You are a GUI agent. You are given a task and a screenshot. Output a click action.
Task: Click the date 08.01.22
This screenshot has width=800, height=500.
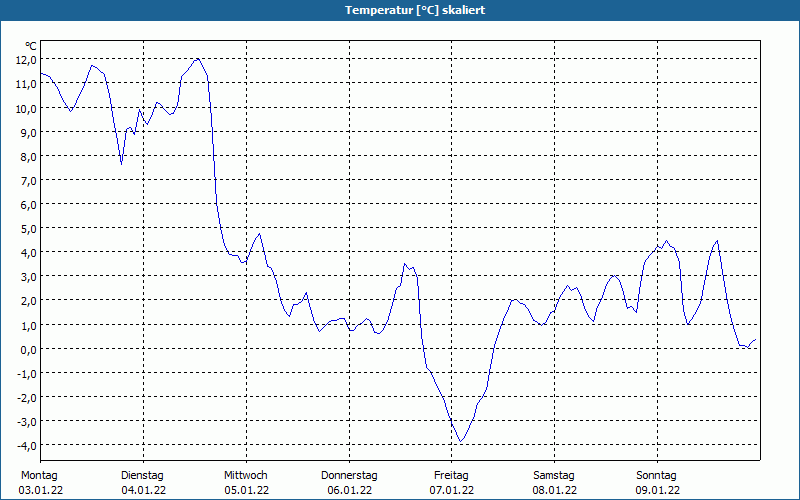pos(555,490)
